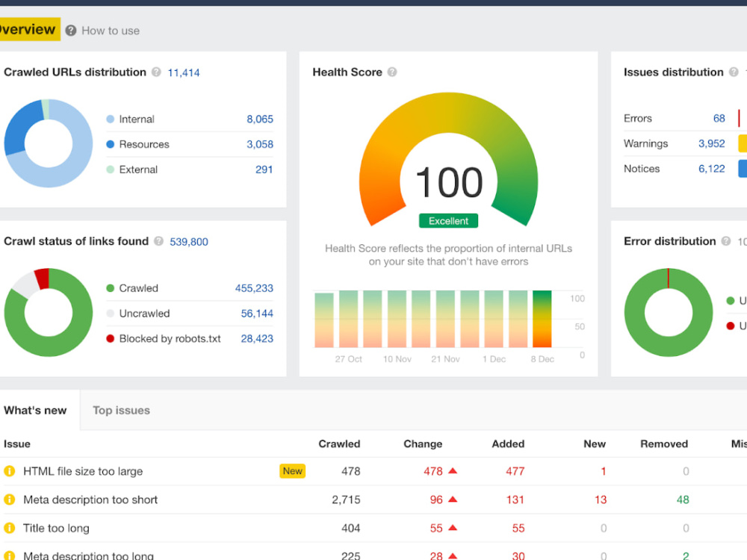Open Notices count 6,122
This screenshot has width=747, height=560.
point(711,169)
